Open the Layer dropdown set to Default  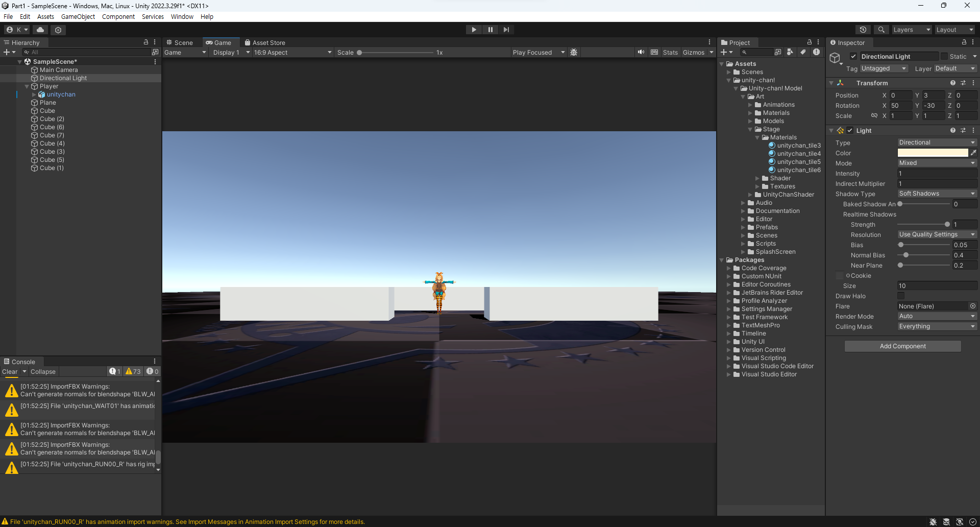(x=955, y=68)
